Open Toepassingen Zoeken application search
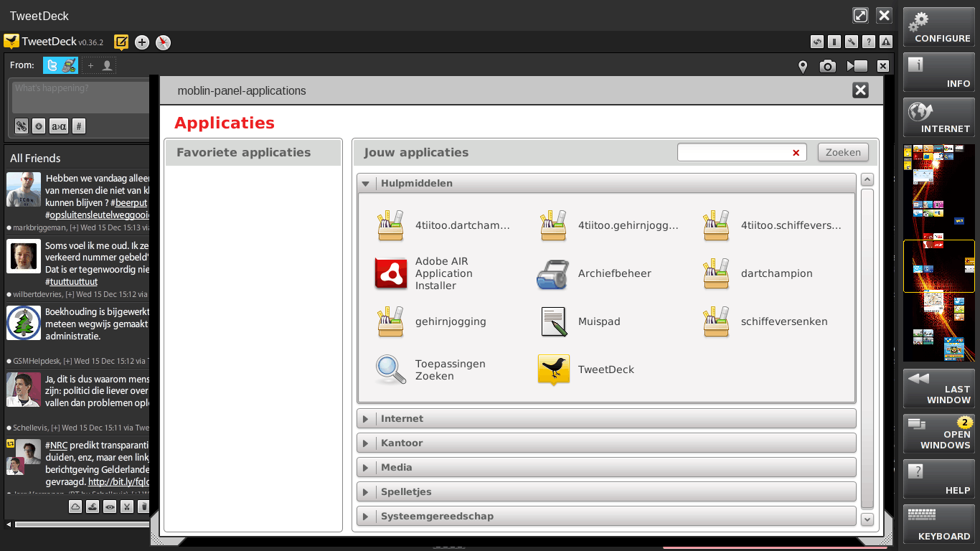 click(x=391, y=369)
